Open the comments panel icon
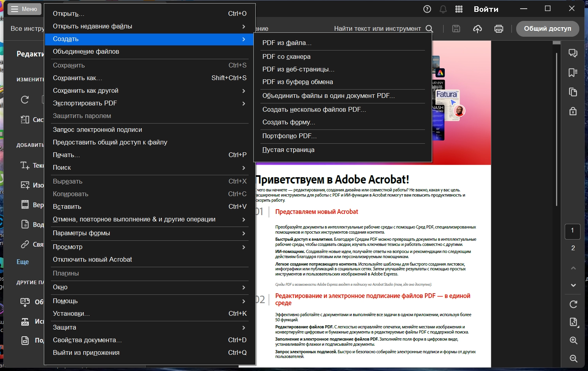This screenshot has width=588, height=371. coord(573,53)
